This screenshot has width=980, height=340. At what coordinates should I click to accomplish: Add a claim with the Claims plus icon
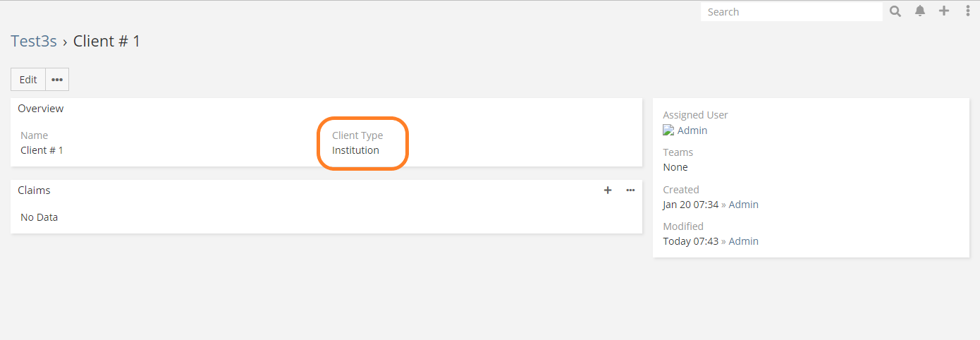coord(608,190)
